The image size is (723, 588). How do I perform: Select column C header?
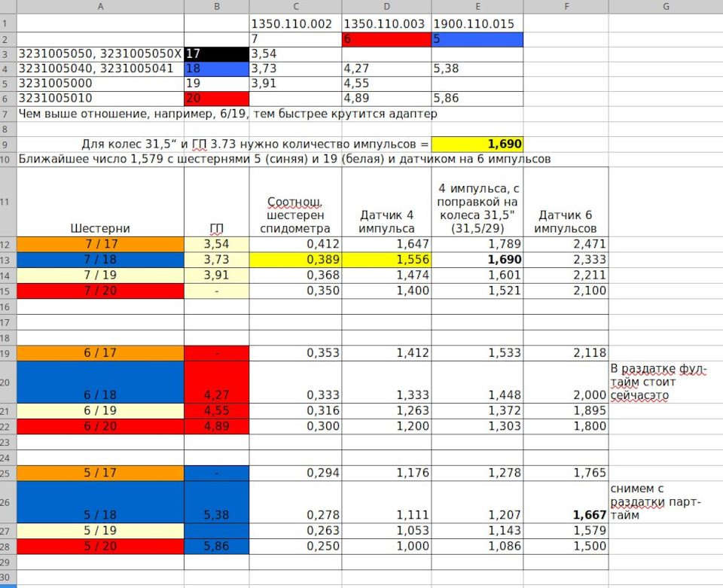tap(295, 7)
